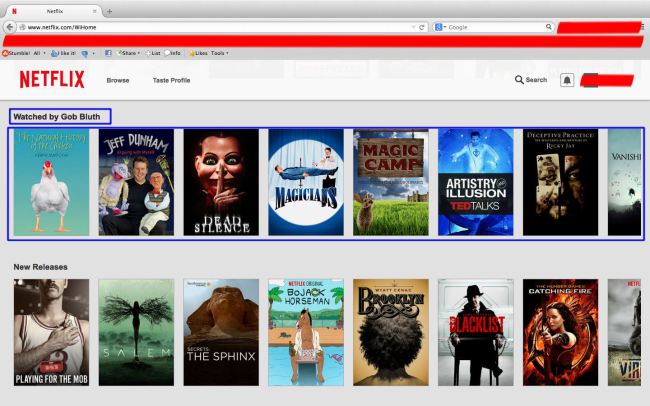650x406 pixels.
Task: Open the URL history dropdown arrow
Action: pyautogui.click(x=413, y=27)
